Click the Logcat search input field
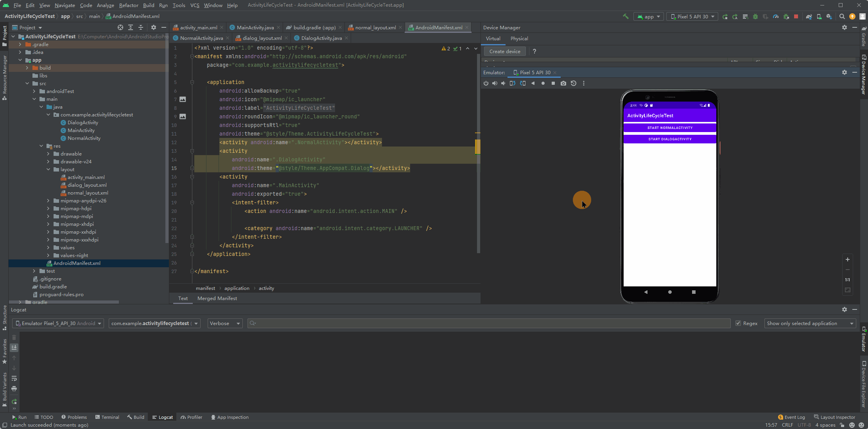 coord(489,323)
